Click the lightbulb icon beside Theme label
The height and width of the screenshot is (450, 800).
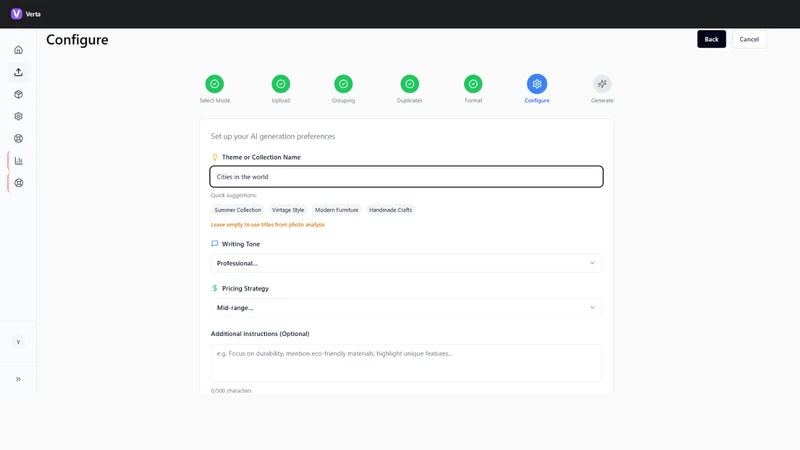pyautogui.click(x=215, y=157)
